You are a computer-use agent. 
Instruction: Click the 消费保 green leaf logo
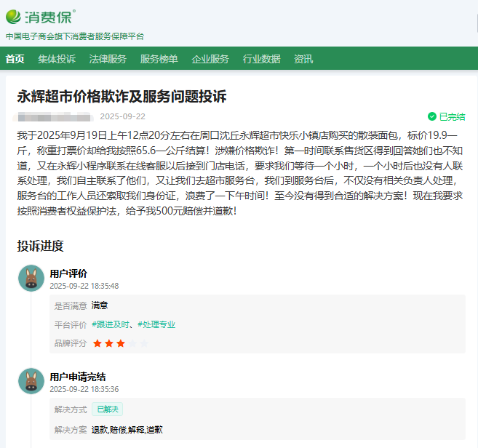click(x=14, y=16)
